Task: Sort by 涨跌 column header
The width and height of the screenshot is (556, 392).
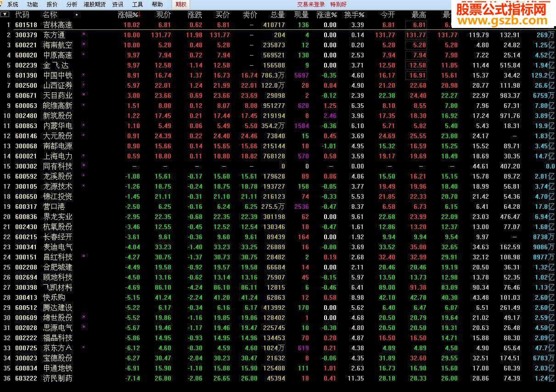Action: (x=195, y=15)
